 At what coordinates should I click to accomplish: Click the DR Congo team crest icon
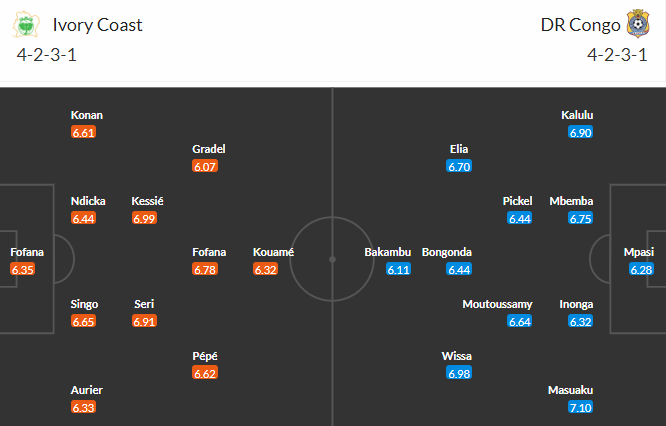[636, 24]
